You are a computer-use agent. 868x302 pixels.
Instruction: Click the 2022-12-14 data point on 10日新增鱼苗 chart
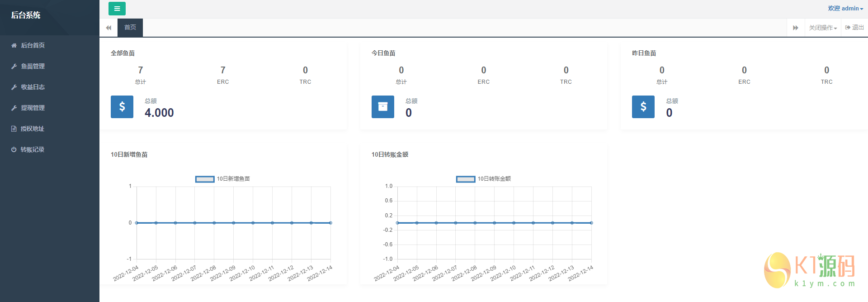coord(330,223)
